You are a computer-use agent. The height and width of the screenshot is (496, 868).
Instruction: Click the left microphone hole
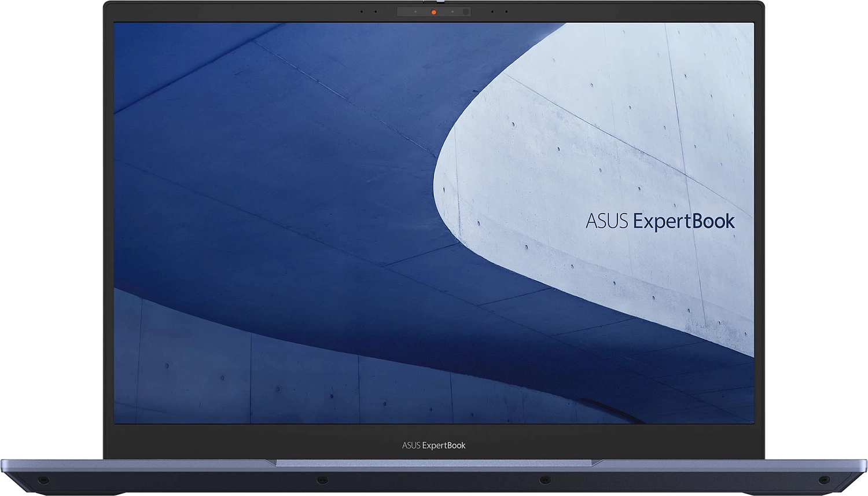click(x=362, y=12)
